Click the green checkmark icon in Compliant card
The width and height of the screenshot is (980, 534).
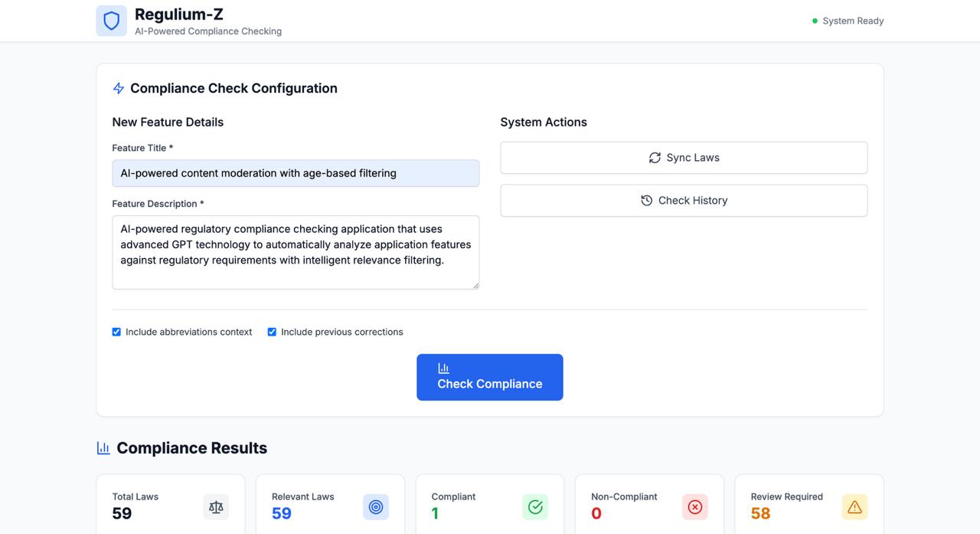535,506
